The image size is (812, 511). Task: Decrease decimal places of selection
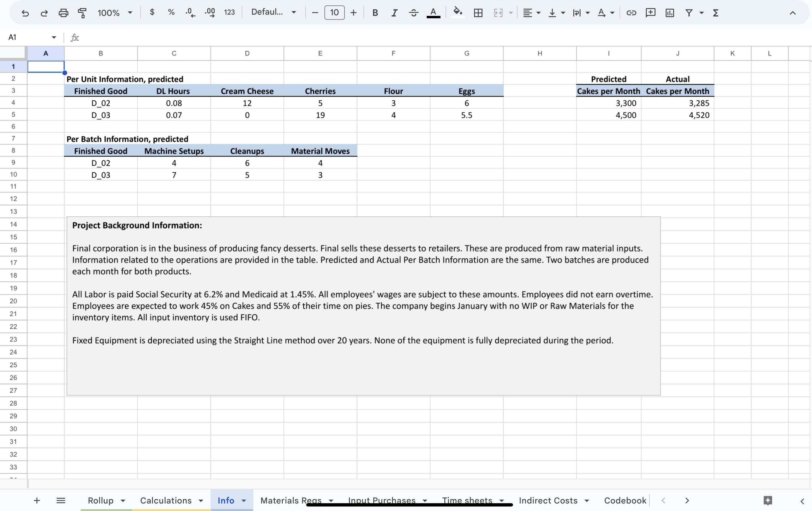pos(190,13)
